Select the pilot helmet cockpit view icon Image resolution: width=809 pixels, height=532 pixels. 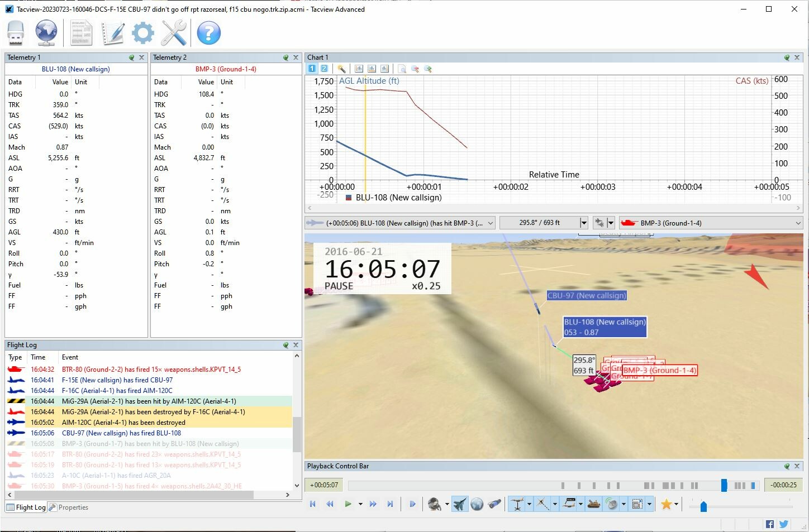click(x=434, y=504)
